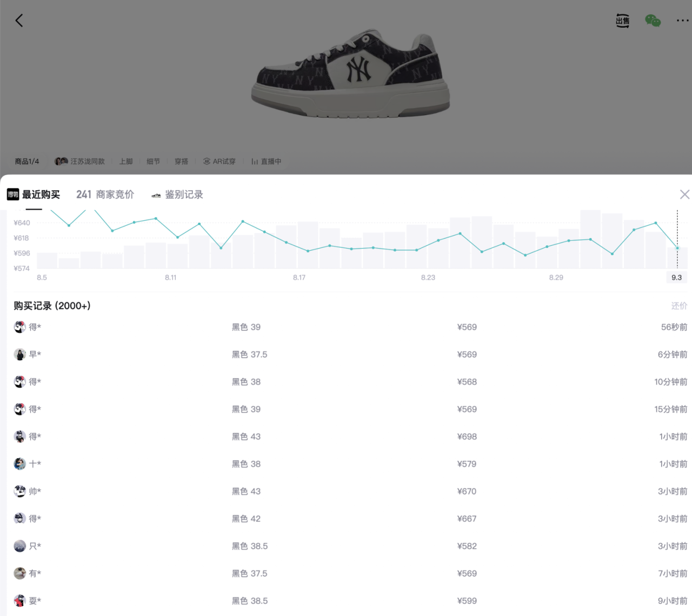Viewport: 692px width, 616px height.
Task: Switch to the 鉴别记录 tab
Action: tap(177, 195)
